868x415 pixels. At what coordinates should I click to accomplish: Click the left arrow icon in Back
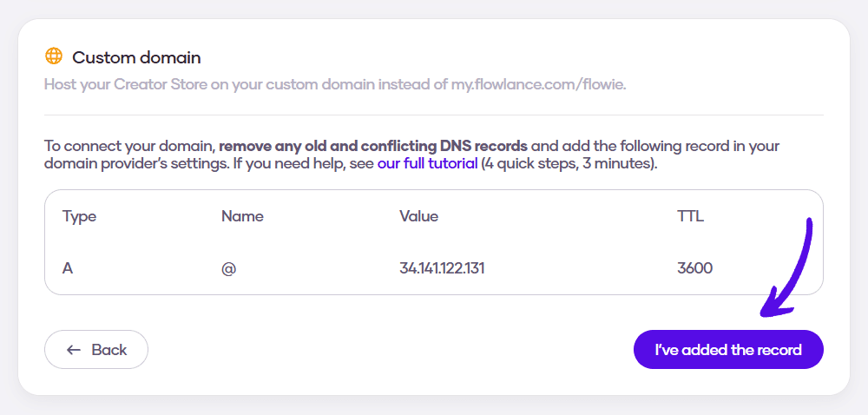(x=74, y=350)
